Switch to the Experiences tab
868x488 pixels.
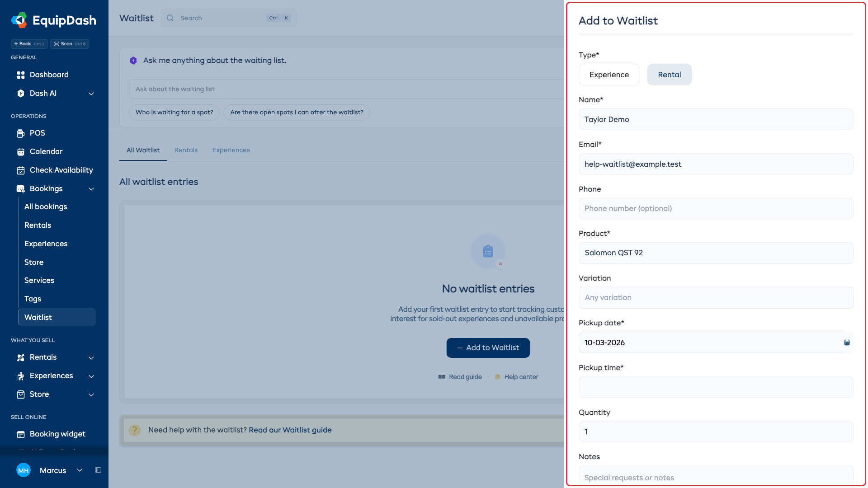click(231, 150)
